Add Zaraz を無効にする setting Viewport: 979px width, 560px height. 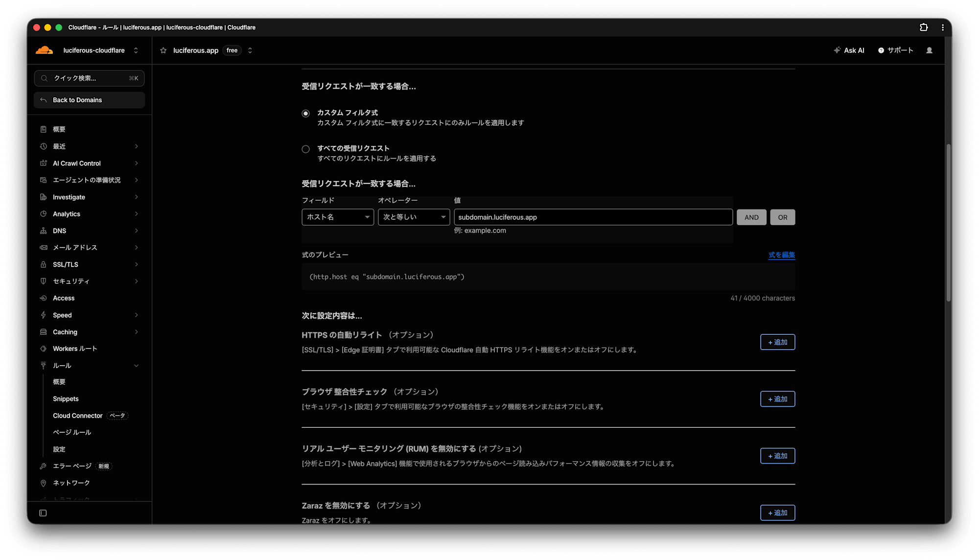(777, 513)
